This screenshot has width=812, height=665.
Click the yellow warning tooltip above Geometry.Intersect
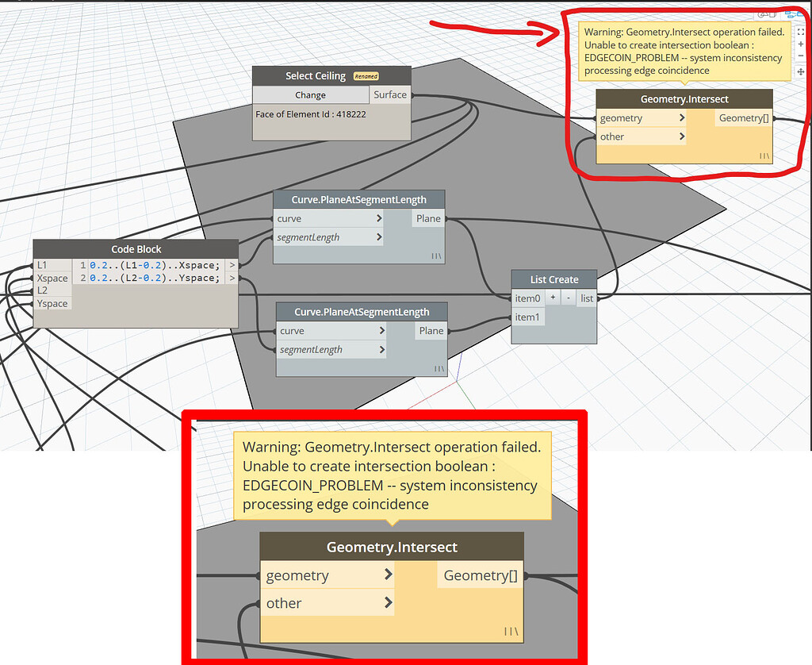pos(684,51)
